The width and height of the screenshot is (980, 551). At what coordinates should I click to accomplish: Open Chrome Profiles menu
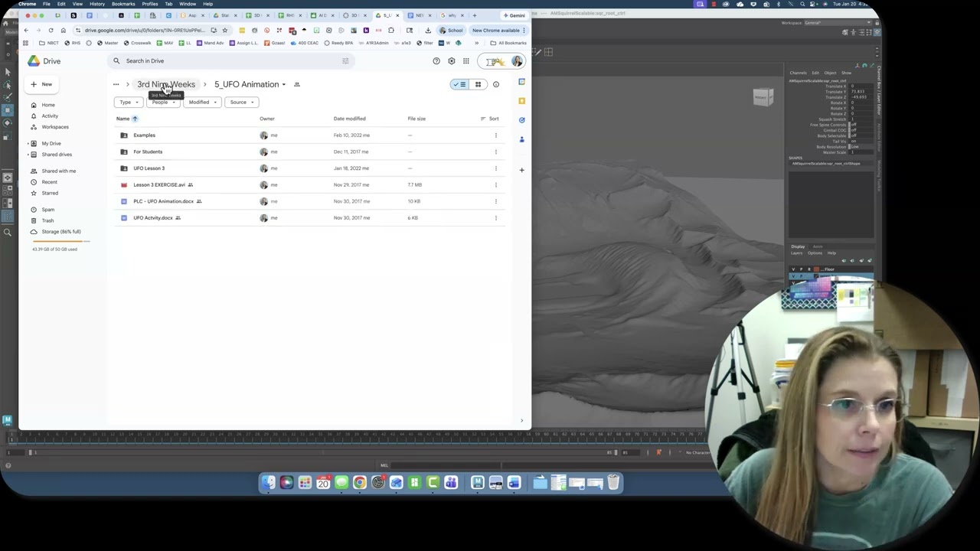(x=150, y=4)
